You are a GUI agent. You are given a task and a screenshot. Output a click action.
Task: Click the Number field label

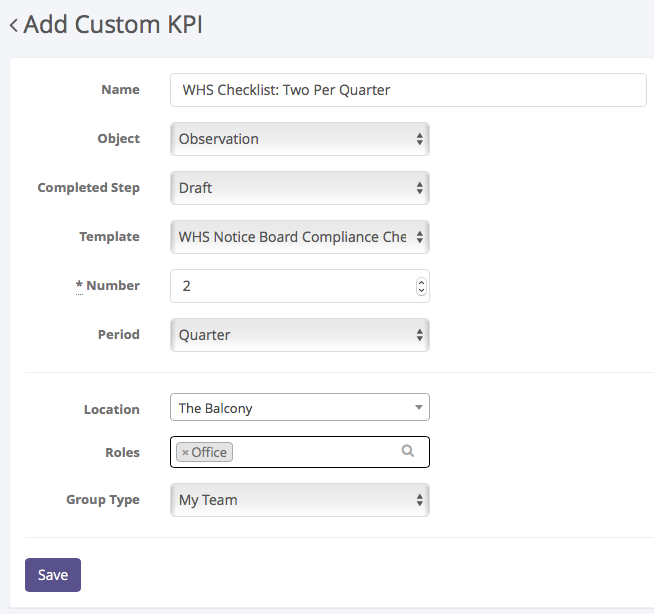(x=112, y=286)
